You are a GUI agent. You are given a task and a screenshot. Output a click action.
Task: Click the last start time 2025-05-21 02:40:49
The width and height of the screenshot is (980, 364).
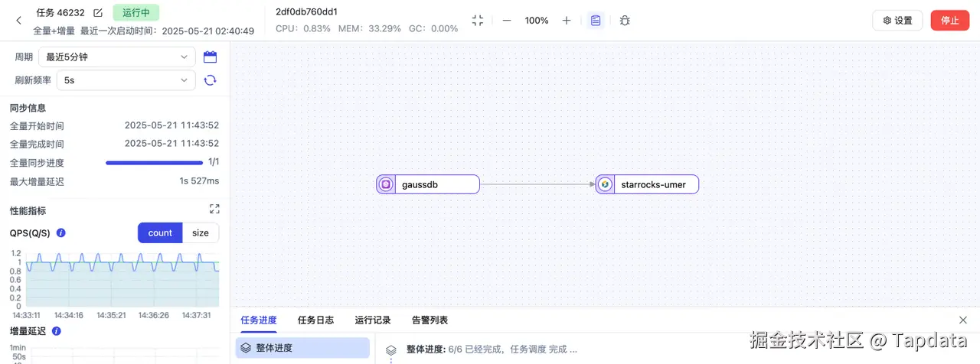click(208, 31)
